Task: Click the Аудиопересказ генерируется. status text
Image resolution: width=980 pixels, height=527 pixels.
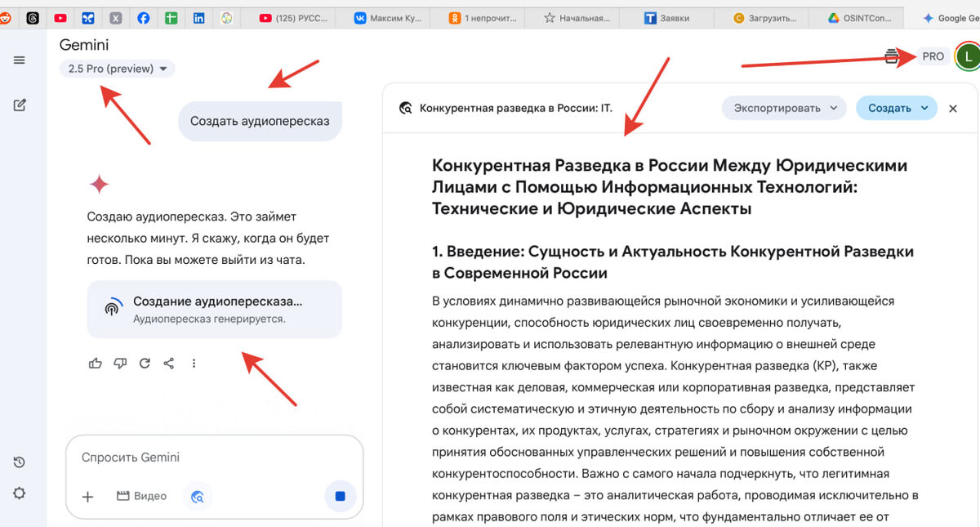Action: 209,319
